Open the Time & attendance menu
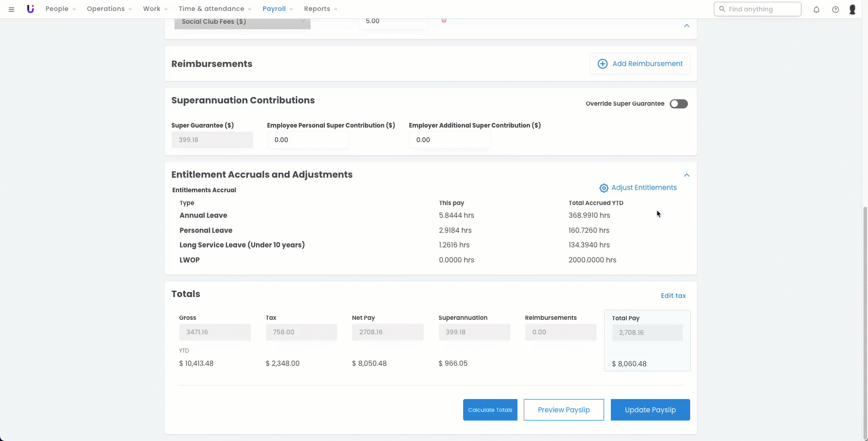 tap(214, 9)
